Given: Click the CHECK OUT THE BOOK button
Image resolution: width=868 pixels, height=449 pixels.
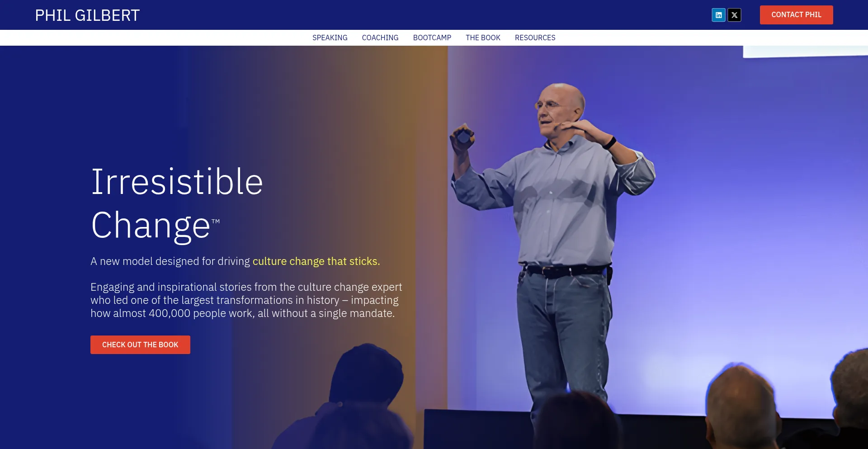Looking at the screenshot, I should (x=140, y=345).
